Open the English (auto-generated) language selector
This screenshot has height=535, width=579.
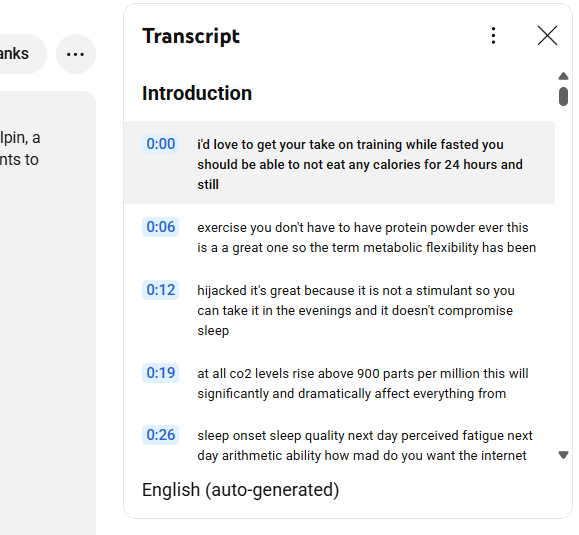pyautogui.click(x=240, y=490)
